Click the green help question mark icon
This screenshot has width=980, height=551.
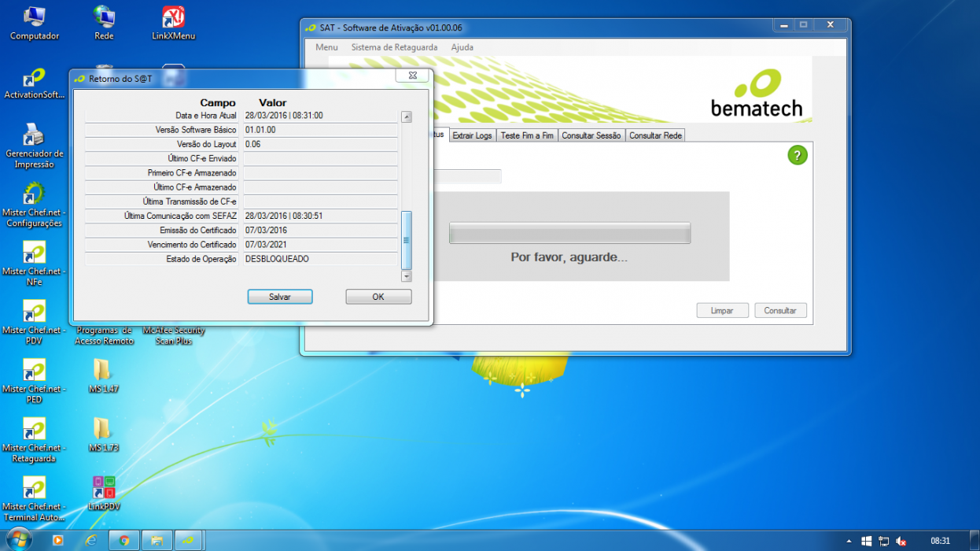point(798,155)
